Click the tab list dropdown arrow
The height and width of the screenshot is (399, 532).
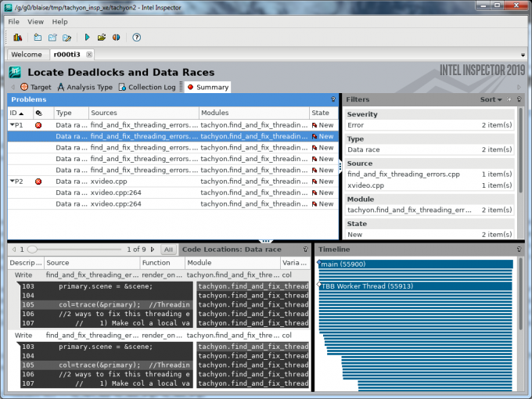(523, 55)
